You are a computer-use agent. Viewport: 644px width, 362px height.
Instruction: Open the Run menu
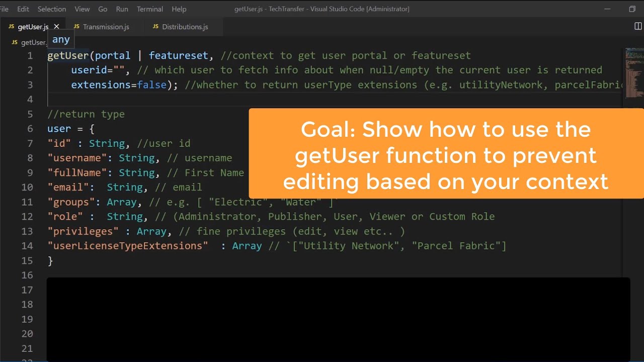click(122, 9)
